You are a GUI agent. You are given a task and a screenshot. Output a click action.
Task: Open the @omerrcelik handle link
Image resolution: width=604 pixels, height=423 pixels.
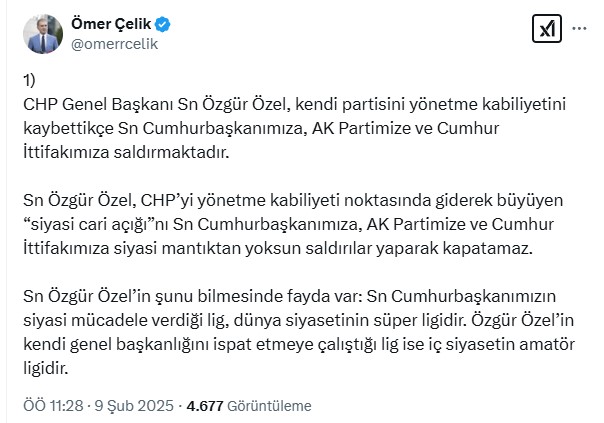click(114, 44)
